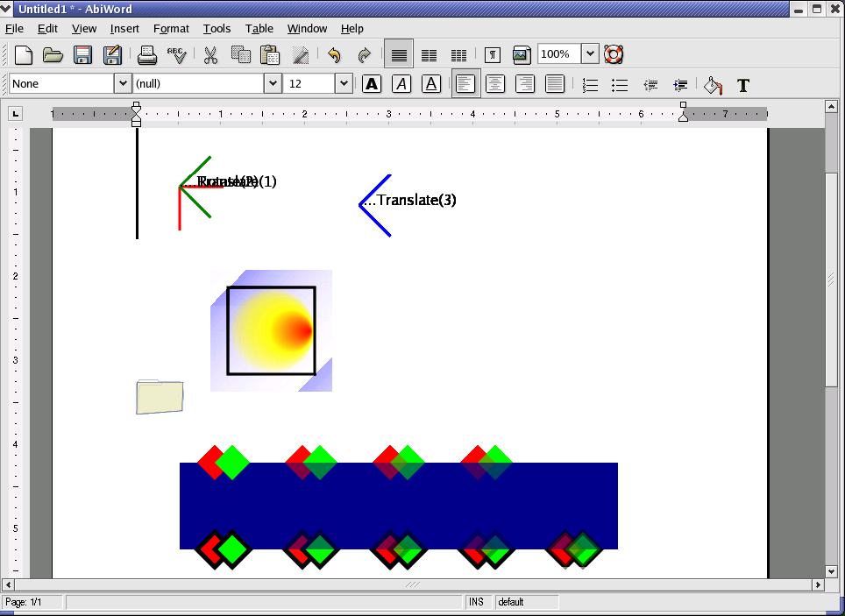The height and width of the screenshot is (616, 845).
Task: Open the Table menu
Action: tap(259, 29)
